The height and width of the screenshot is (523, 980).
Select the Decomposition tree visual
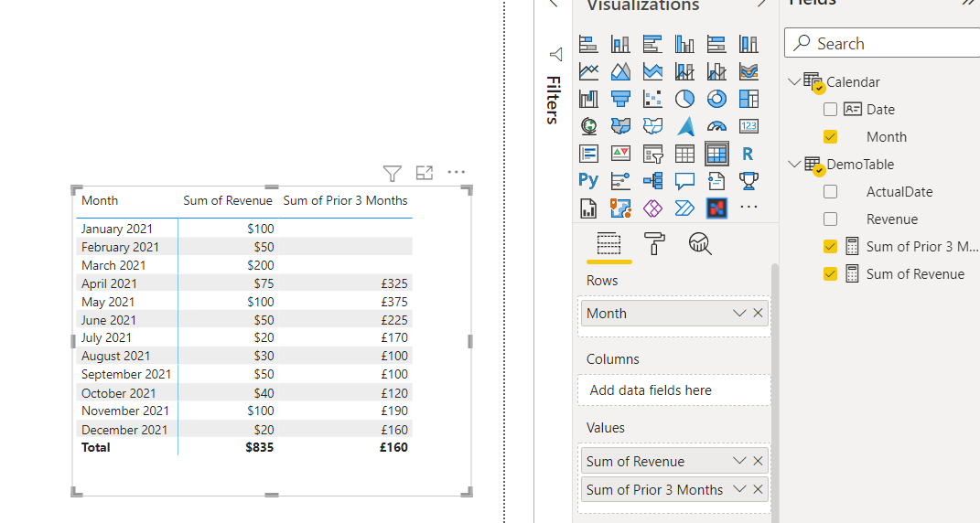pyautogui.click(x=652, y=181)
